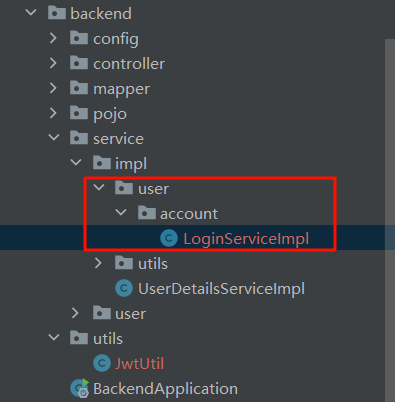
Task: Select the account package name
Action: [189, 214]
